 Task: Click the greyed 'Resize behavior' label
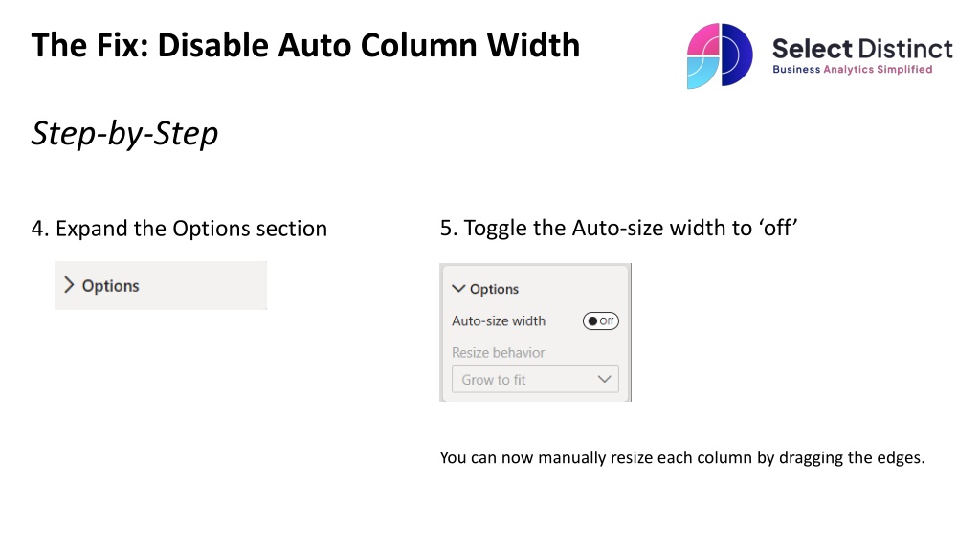pyautogui.click(x=498, y=353)
